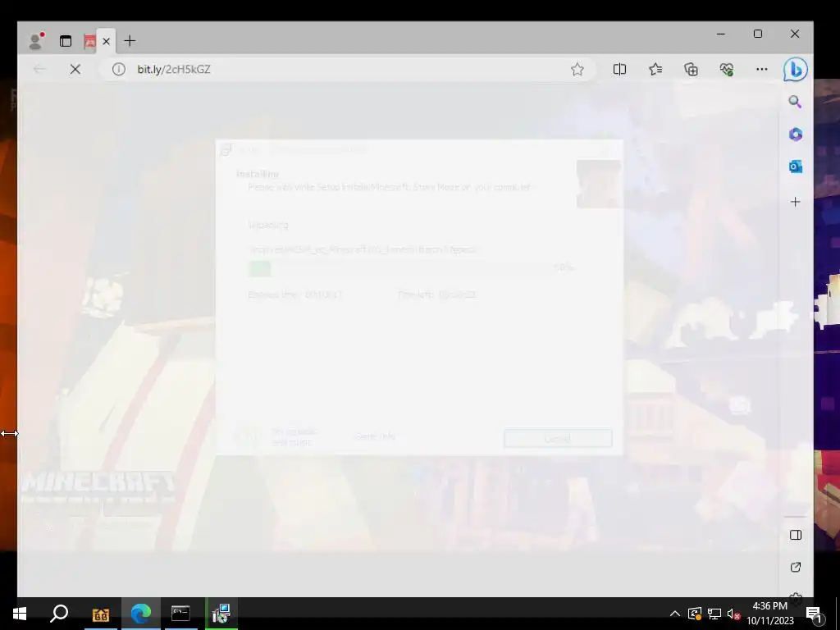
Task: Close the current browser tab
Action: coord(106,41)
